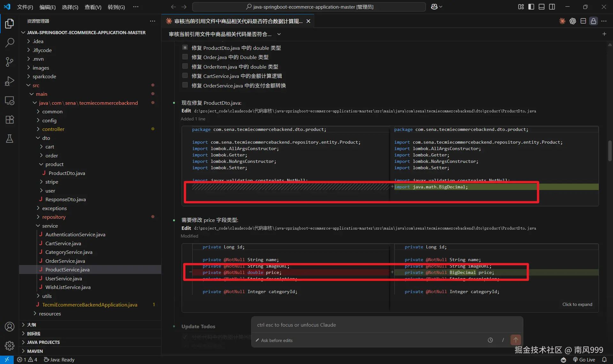Open the Manage gear icon
Screen dimensions: 613x364
[10, 345]
